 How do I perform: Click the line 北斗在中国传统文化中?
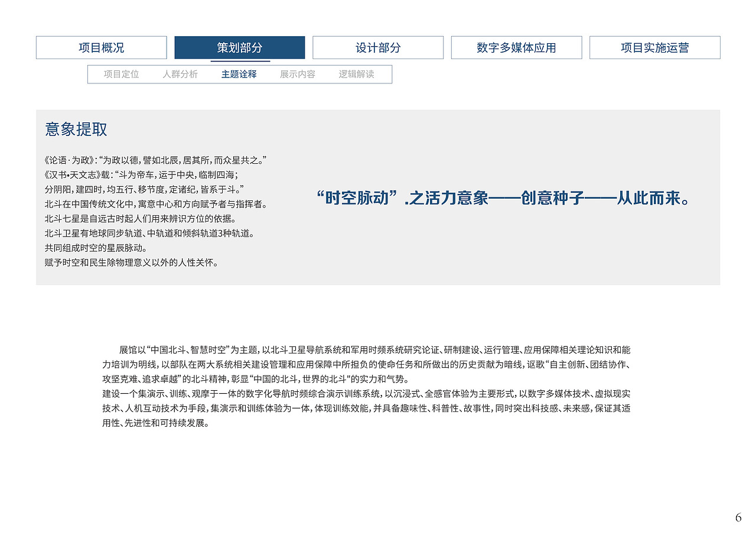click(156, 205)
